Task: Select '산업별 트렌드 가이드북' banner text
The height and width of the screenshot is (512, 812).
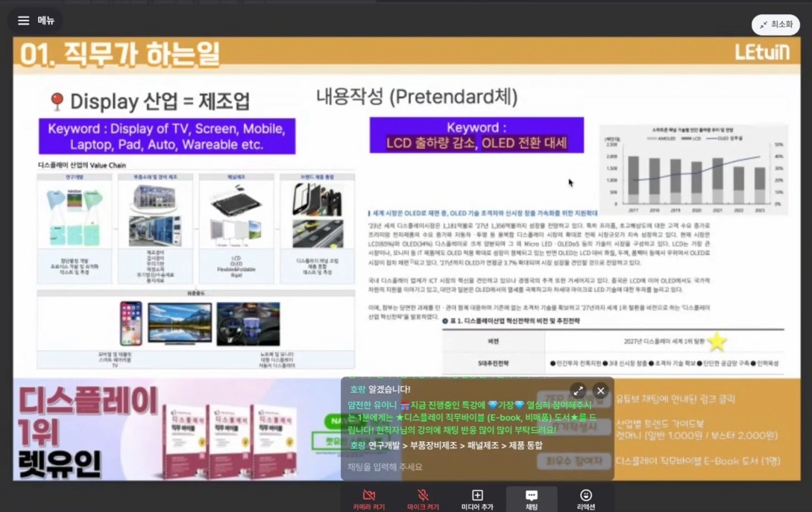Action: click(x=661, y=424)
